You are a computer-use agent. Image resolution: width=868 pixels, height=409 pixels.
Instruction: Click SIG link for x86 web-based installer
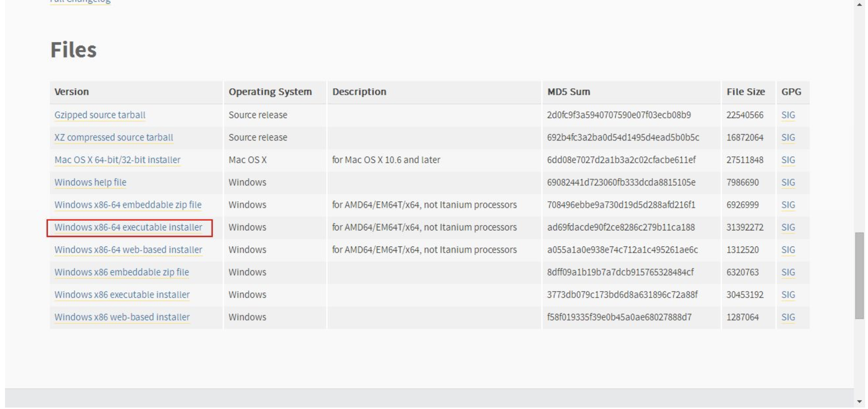[788, 317]
